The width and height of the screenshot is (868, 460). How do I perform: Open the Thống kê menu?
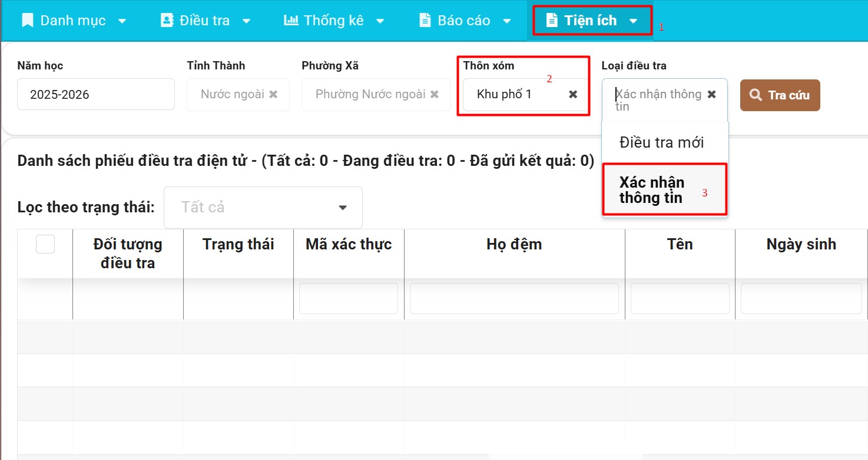point(333,21)
